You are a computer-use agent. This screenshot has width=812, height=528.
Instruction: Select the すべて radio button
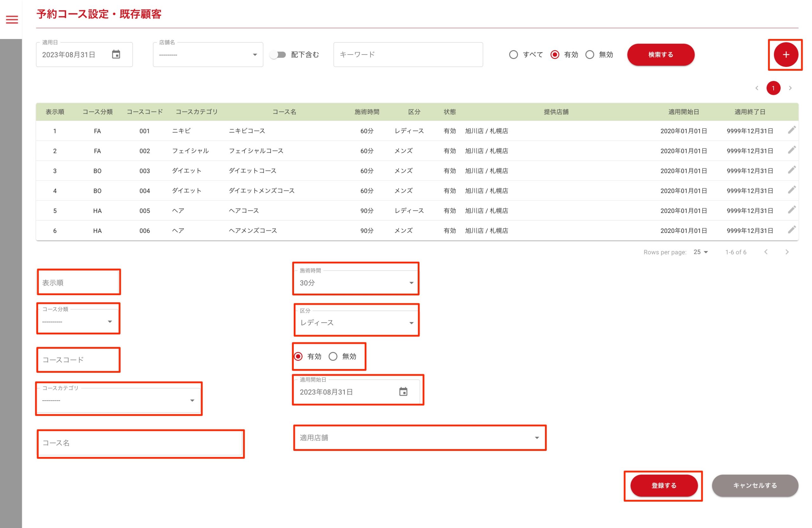point(513,55)
